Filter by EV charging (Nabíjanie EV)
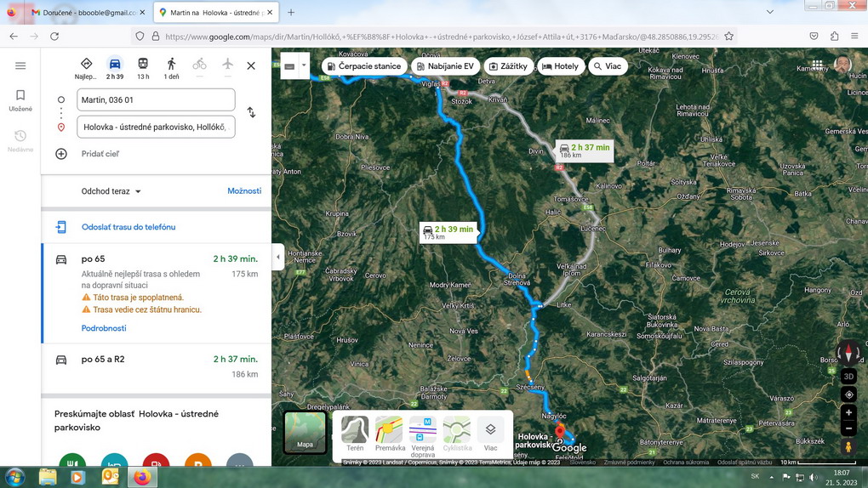This screenshot has width=868, height=488. point(446,65)
